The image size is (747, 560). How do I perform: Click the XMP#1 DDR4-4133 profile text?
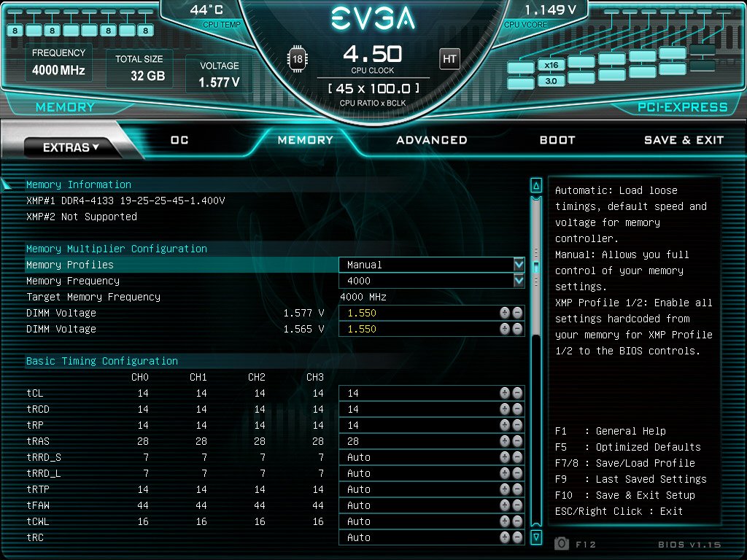coord(125,201)
